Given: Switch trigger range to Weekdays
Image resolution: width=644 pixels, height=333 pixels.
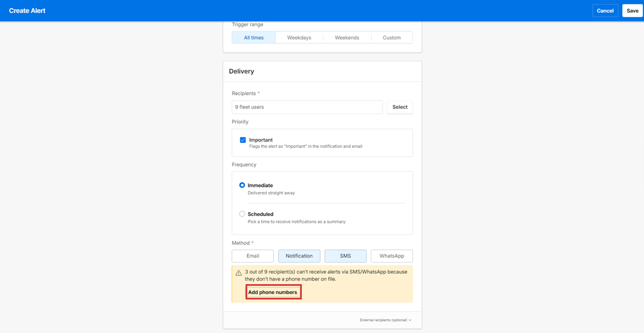Looking at the screenshot, I should [299, 38].
